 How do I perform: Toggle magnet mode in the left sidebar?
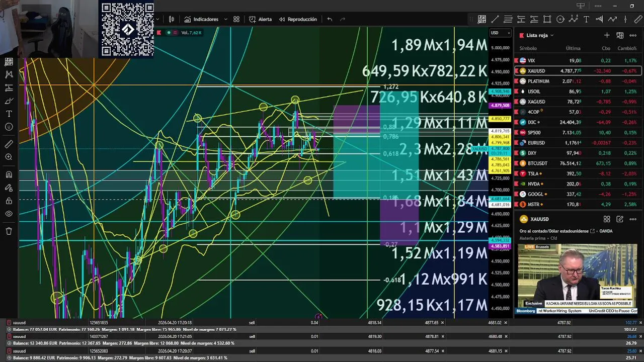click(x=9, y=175)
